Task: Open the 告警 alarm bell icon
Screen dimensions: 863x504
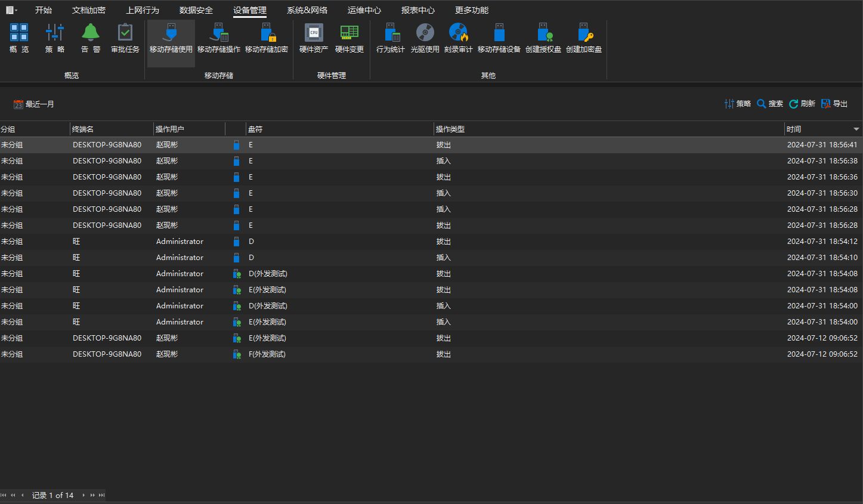Action: [x=91, y=32]
